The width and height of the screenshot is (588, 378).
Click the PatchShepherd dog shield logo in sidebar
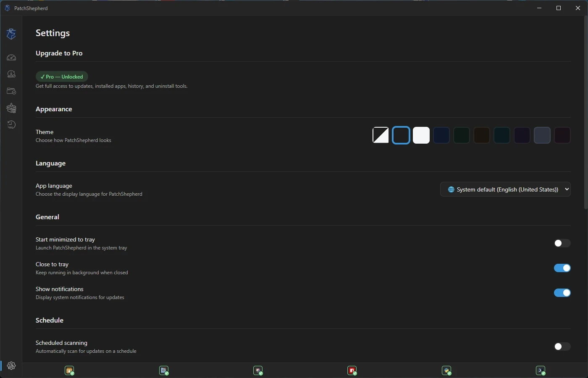pyautogui.click(x=11, y=34)
